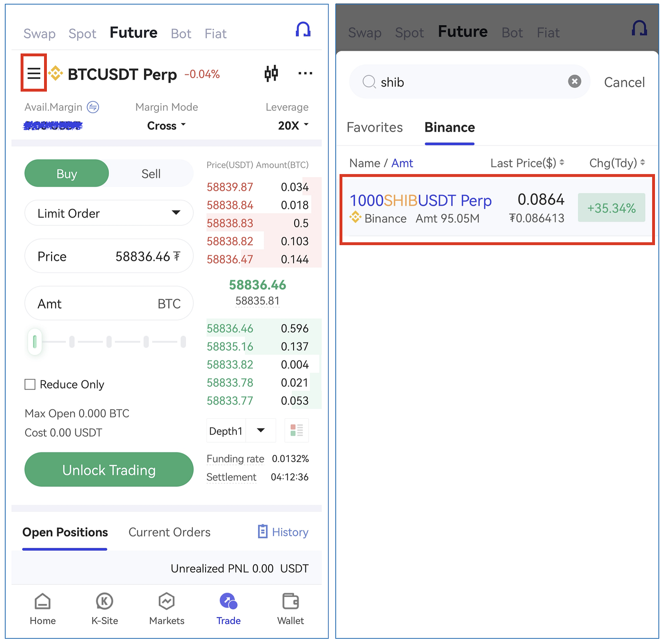Tap the headset support icon in right screen
The height and width of the screenshot is (644, 663).
pyautogui.click(x=639, y=28)
